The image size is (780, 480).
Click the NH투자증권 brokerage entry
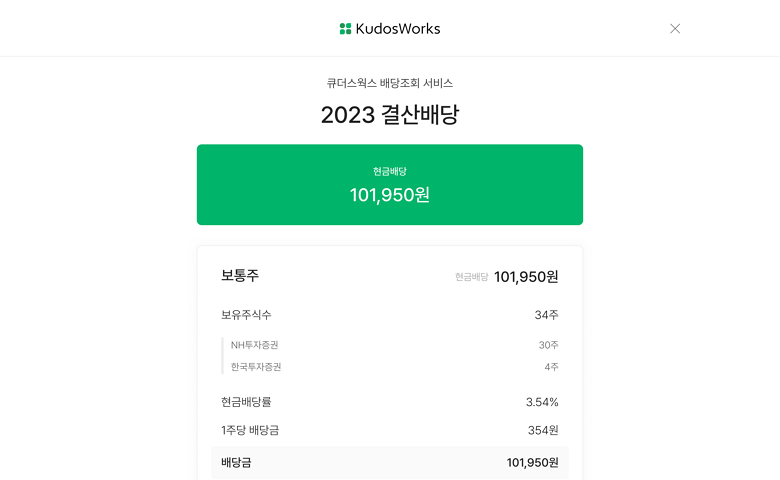click(255, 345)
